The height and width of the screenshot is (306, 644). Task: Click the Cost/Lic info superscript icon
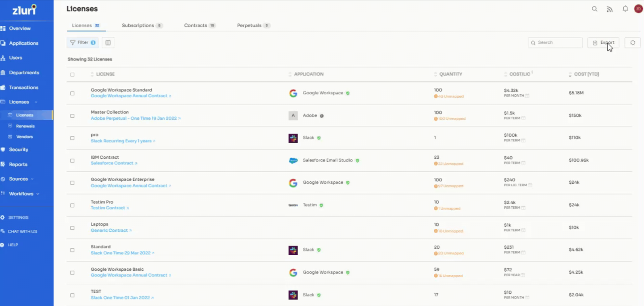(532, 72)
